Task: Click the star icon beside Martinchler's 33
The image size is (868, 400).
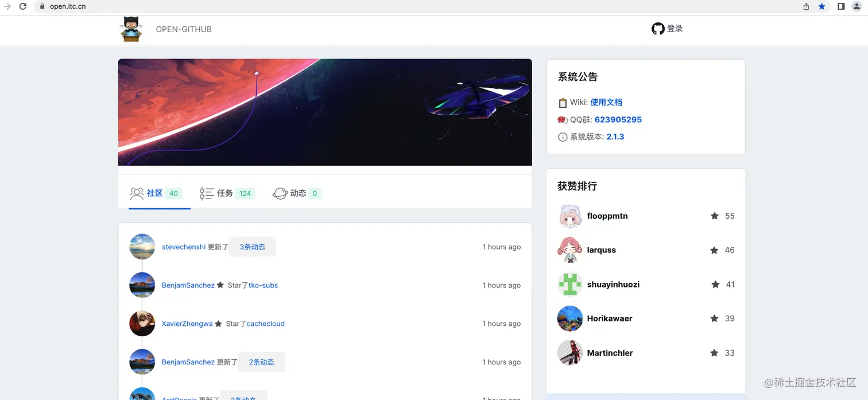Action: click(x=714, y=353)
